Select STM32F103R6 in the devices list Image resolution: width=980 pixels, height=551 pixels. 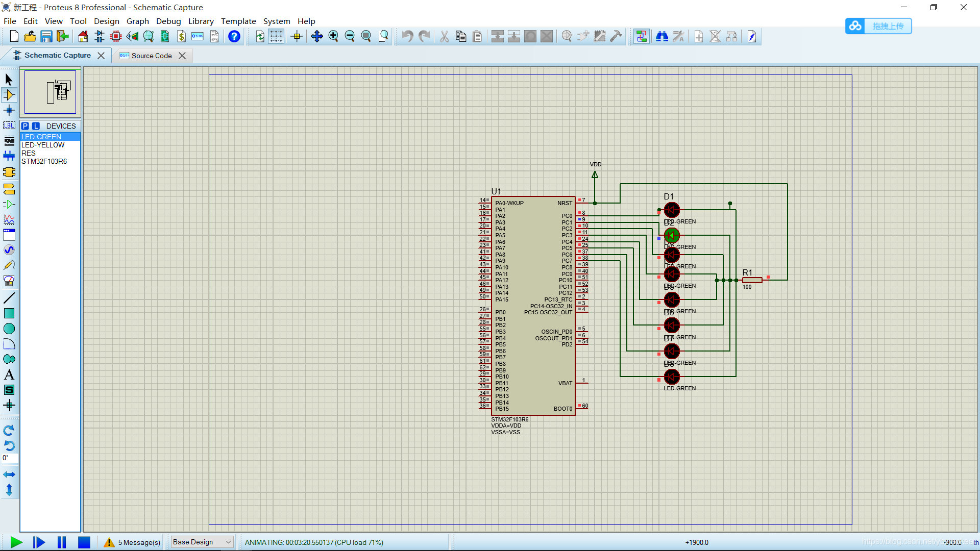pos(50,161)
